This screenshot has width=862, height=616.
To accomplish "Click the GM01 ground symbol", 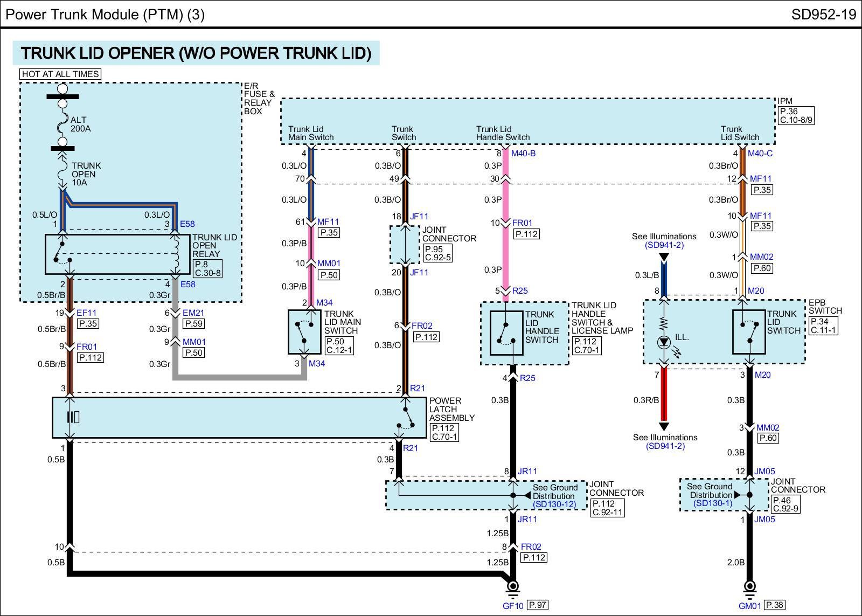I will [749, 586].
